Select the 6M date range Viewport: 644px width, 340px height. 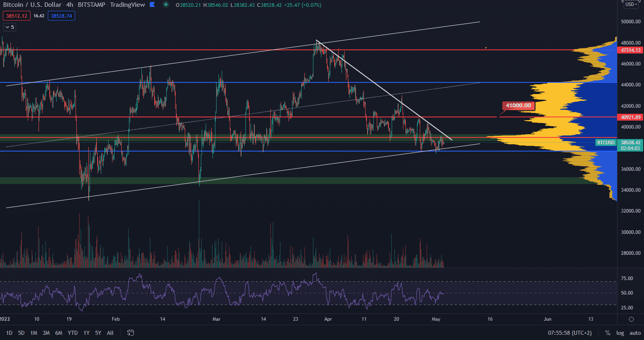coord(59,333)
